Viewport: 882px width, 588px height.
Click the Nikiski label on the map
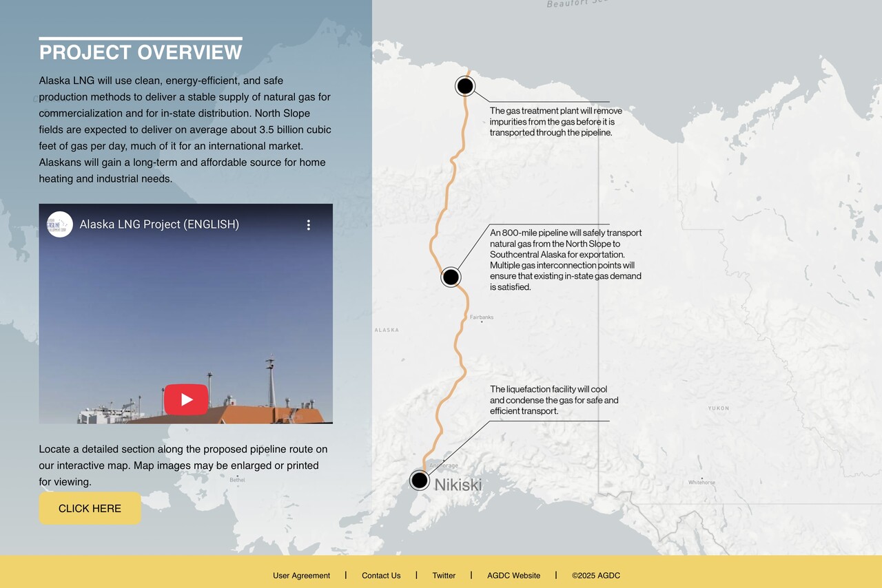coord(458,485)
